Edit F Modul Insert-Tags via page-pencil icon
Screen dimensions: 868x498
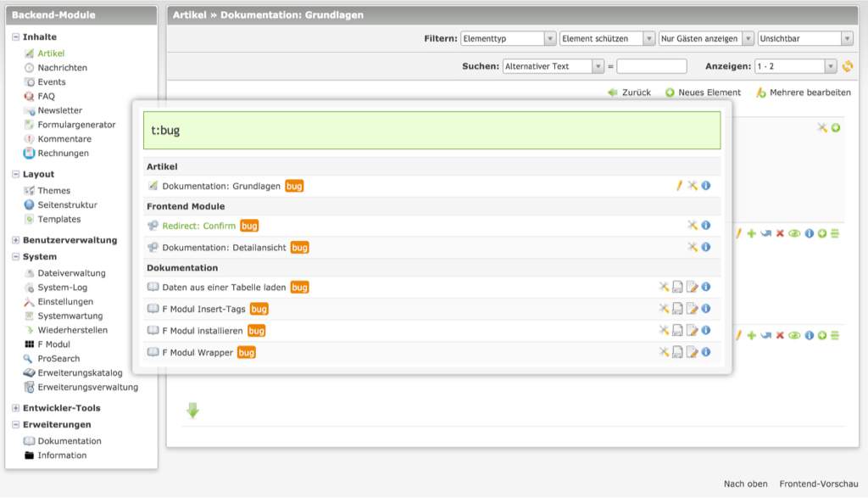[x=692, y=309]
